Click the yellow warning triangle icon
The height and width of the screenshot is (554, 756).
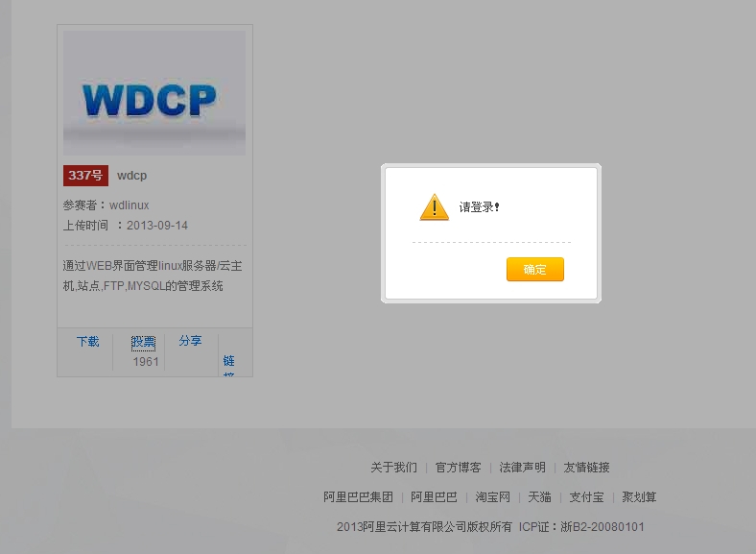(x=434, y=207)
